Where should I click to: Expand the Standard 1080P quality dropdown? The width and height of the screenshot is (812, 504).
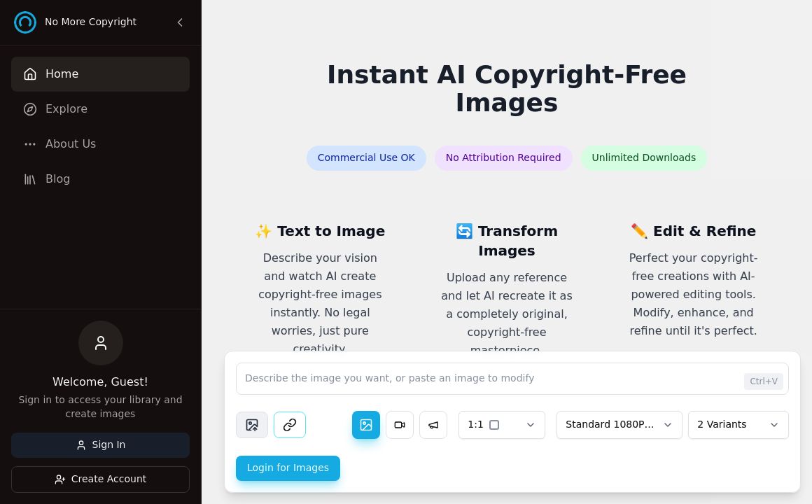point(619,425)
